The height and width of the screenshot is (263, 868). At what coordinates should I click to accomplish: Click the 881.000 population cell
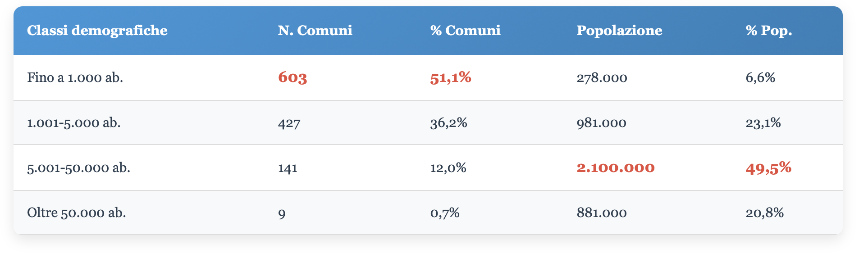point(601,213)
